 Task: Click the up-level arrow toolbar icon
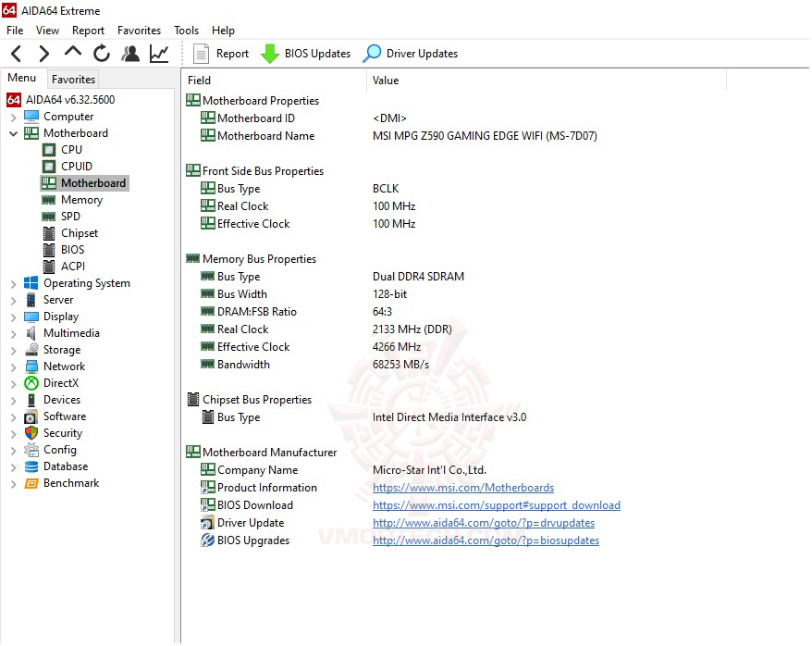(x=73, y=52)
